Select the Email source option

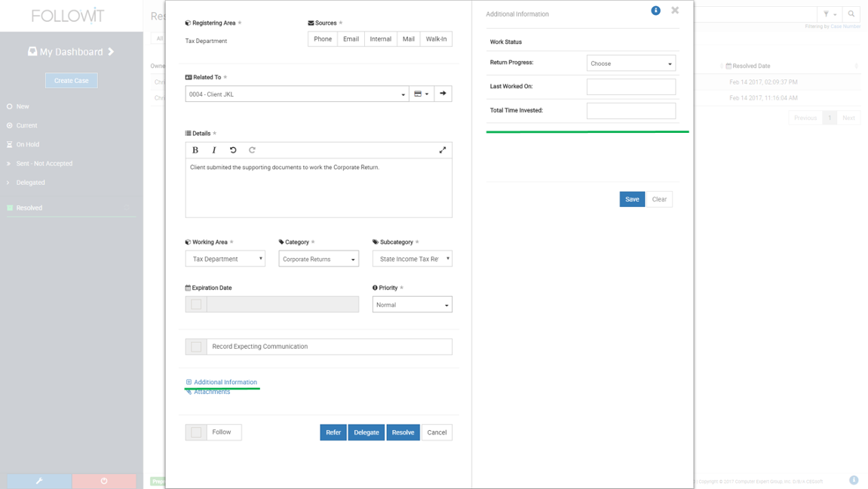tap(351, 39)
